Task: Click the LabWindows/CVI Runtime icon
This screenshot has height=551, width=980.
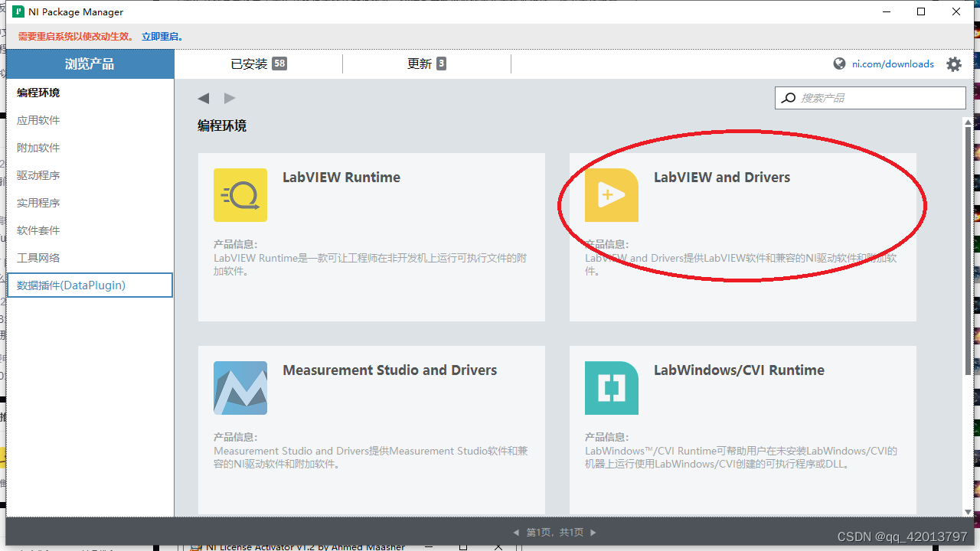Action: point(611,388)
